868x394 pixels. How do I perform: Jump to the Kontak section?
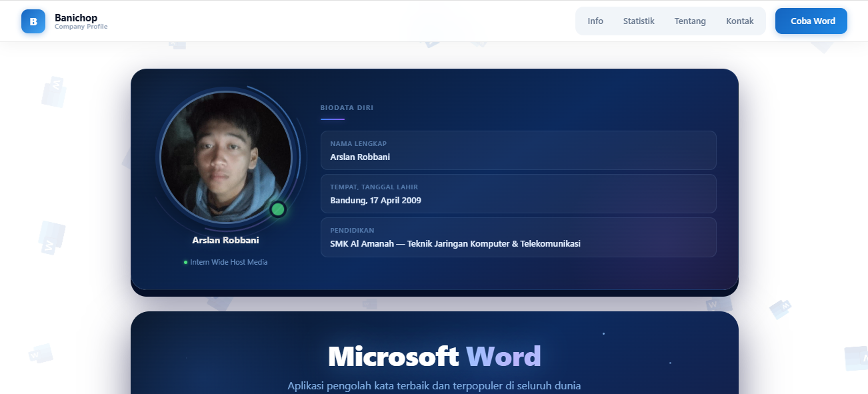tap(740, 21)
